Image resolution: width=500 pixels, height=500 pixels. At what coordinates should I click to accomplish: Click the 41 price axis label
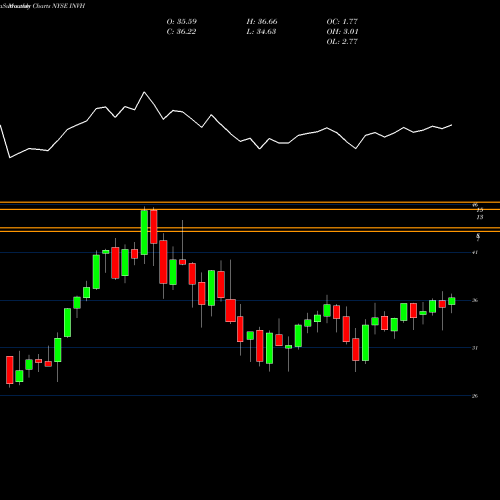pos(475,252)
